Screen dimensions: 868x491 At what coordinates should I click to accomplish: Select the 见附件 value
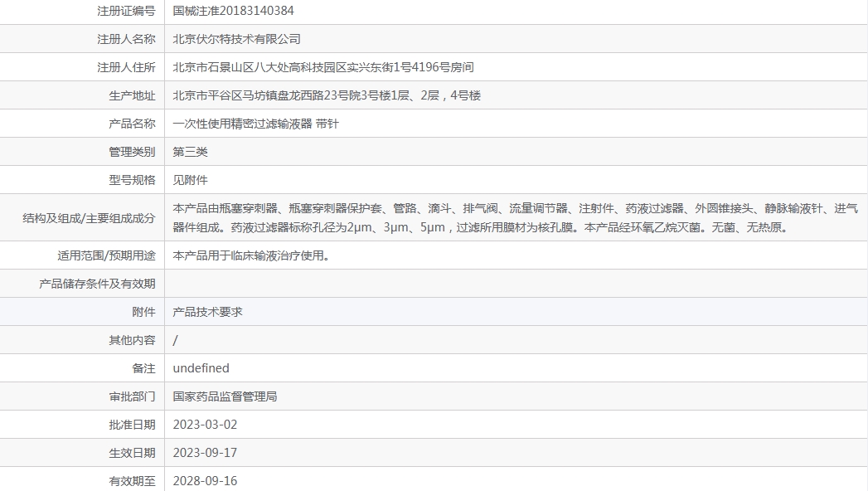click(191, 181)
